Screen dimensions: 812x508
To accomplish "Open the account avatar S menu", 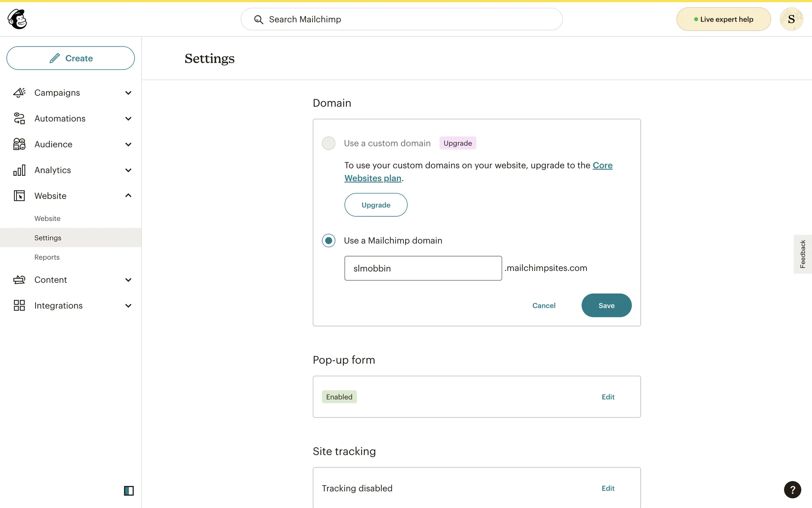I will 791,19.
